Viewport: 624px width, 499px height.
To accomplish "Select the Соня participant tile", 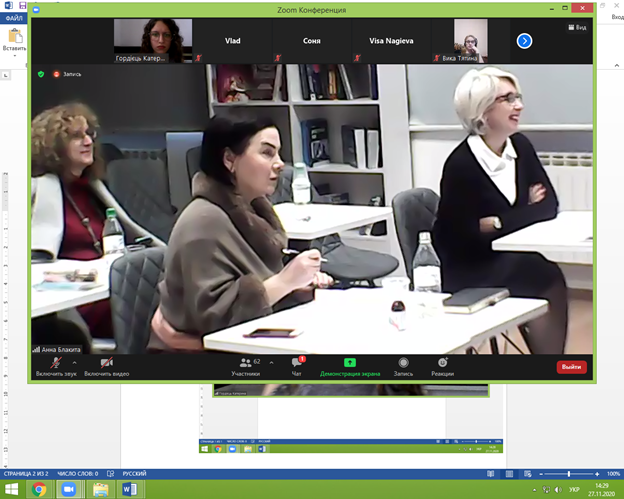I will pos(312,41).
